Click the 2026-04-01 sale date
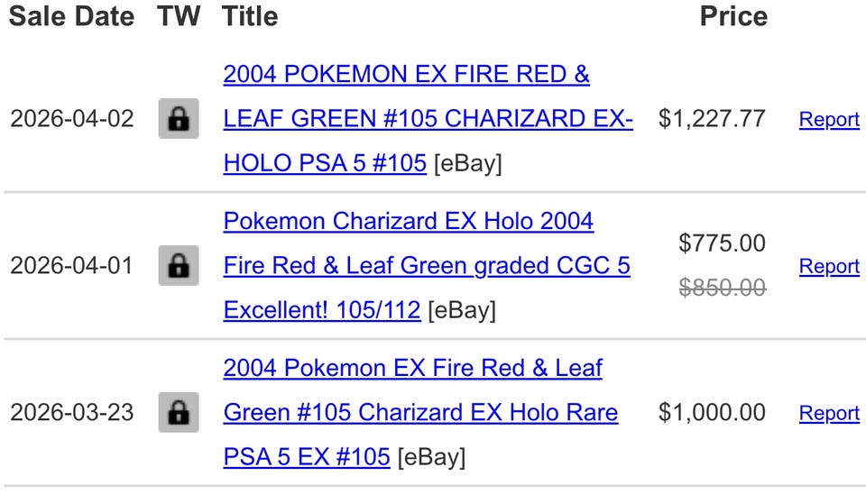The height and width of the screenshot is (504, 866). [x=72, y=266]
